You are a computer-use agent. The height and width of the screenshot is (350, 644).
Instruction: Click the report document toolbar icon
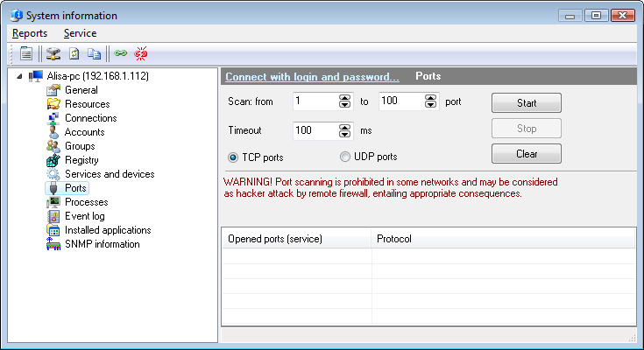tap(26, 53)
